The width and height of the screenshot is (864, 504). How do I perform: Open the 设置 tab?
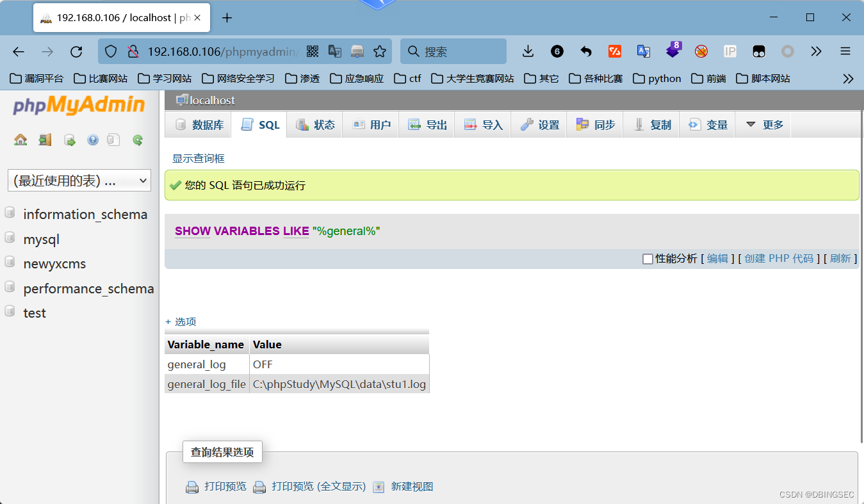click(539, 125)
